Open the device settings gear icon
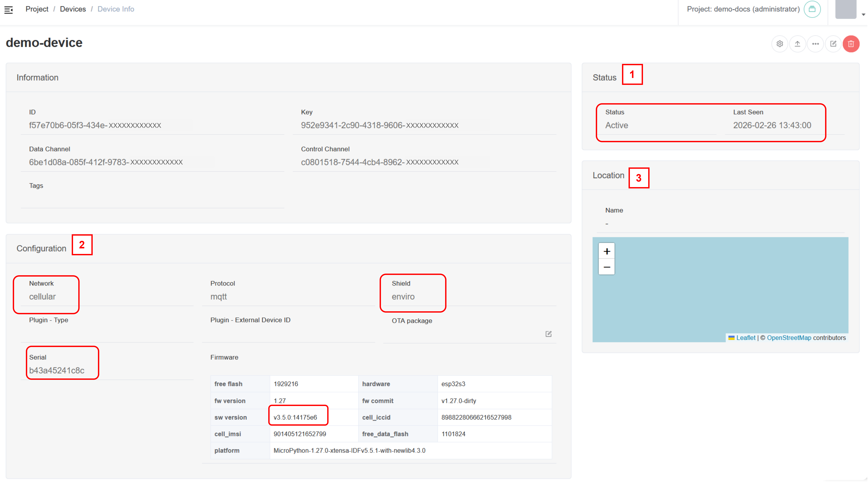This screenshot has width=868, height=483. tap(780, 43)
